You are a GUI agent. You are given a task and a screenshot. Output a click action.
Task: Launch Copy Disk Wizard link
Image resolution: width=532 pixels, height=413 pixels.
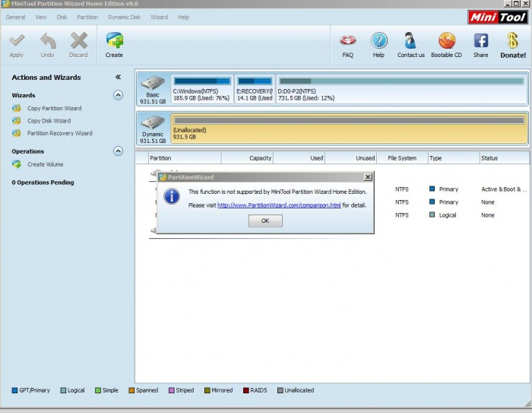49,121
